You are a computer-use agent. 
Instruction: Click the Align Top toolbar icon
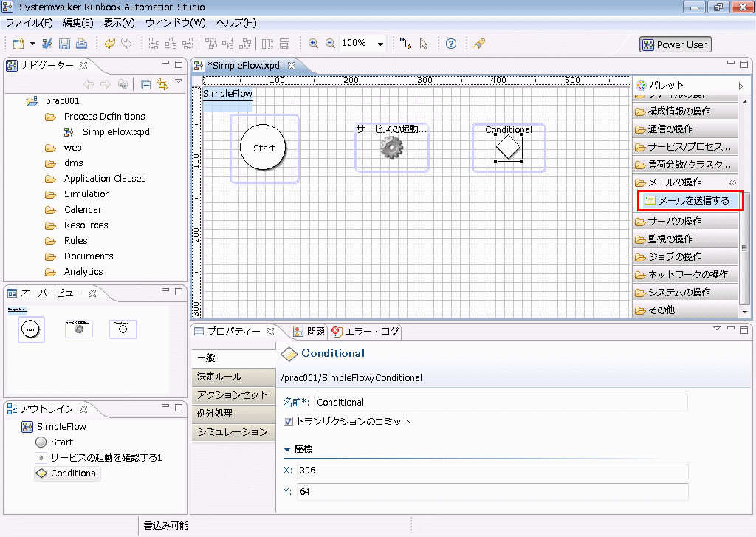pyautogui.click(x=210, y=44)
